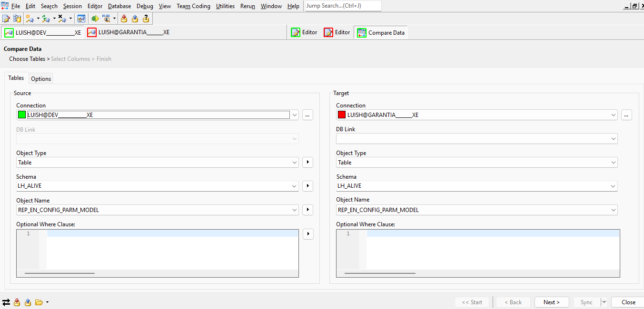644x309 pixels.
Task: Switch to the Options tab
Action: tap(41, 79)
